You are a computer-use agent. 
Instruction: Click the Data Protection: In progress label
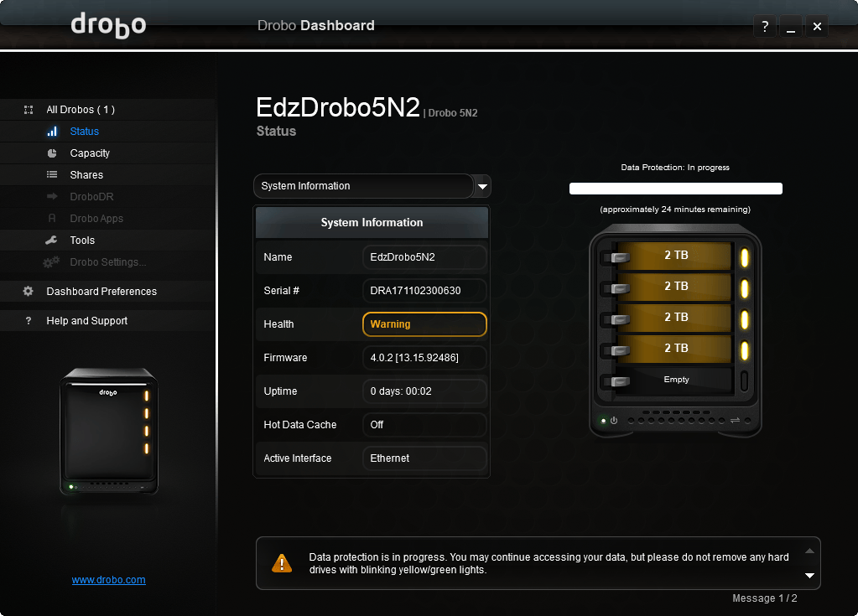click(675, 168)
